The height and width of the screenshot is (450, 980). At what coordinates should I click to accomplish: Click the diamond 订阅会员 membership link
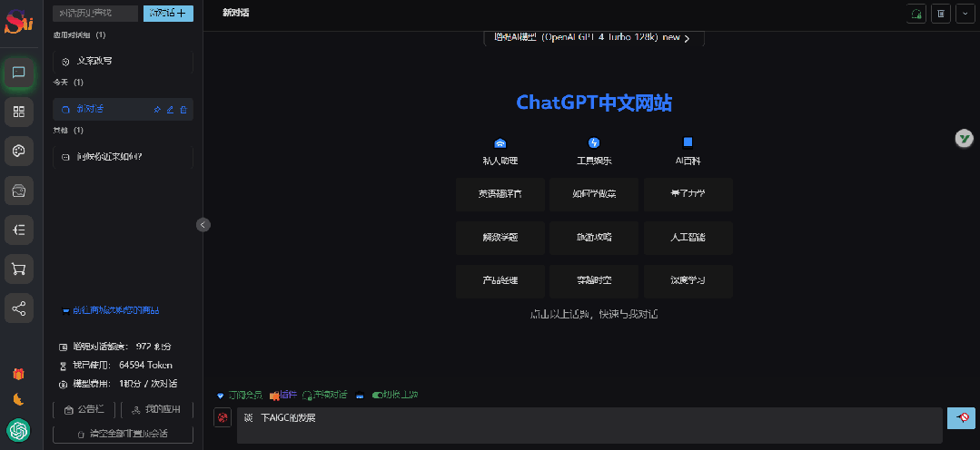coord(239,395)
